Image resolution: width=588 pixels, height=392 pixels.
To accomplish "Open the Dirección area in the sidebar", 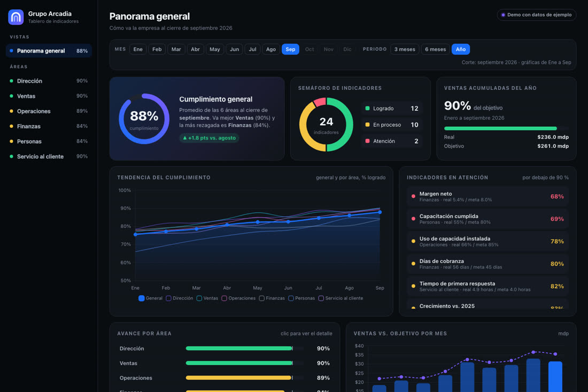I will click(49, 81).
